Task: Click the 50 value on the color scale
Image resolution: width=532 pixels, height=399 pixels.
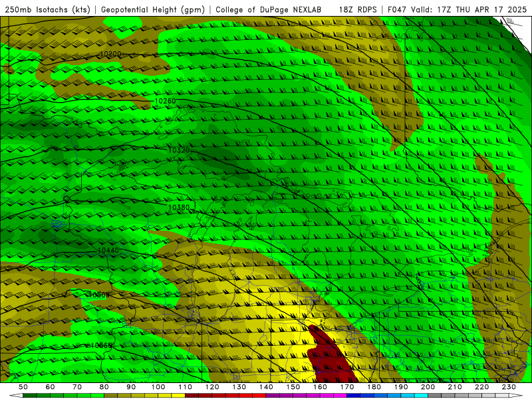Action: 23,387
